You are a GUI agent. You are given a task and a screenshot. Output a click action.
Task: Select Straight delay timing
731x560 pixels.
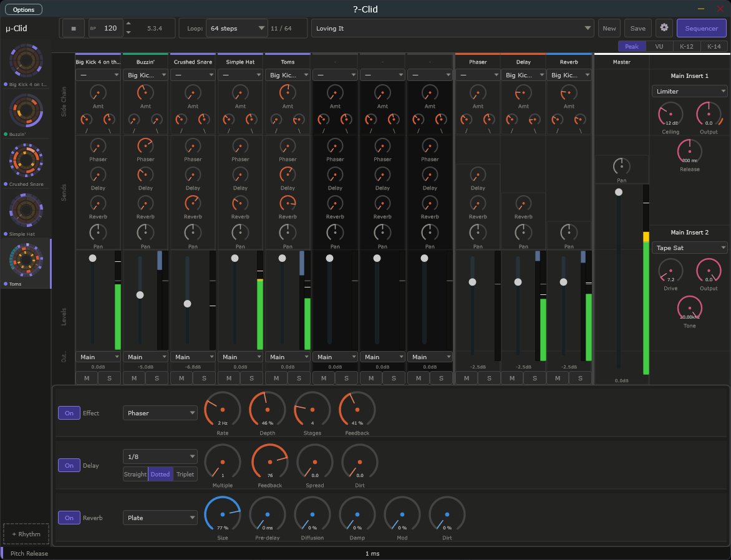(135, 474)
